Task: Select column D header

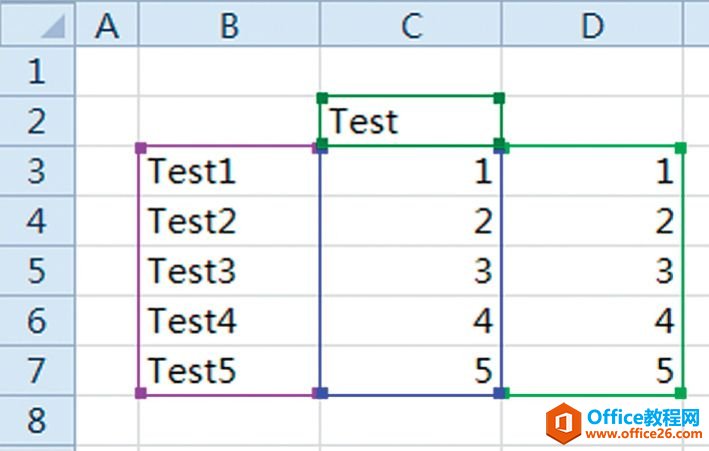Action: pyautogui.click(x=592, y=24)
